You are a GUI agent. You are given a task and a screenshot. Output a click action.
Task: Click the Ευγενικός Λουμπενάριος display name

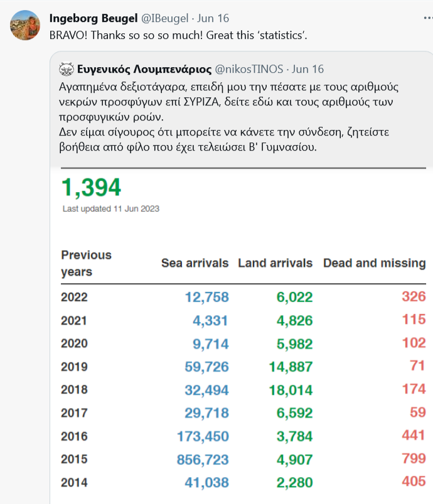144,69
